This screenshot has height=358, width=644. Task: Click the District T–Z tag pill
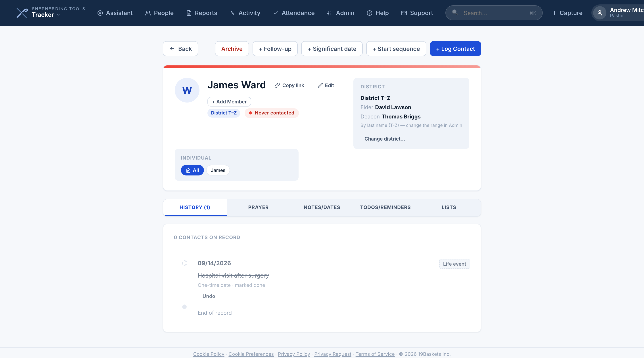coord(224,113)
